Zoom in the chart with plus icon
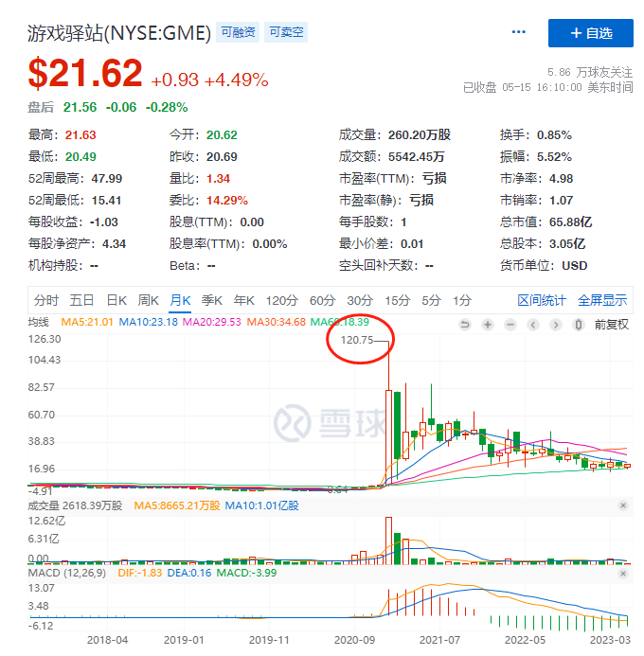The height and width of the screenshot is (656, 644). tap(488, 325)
